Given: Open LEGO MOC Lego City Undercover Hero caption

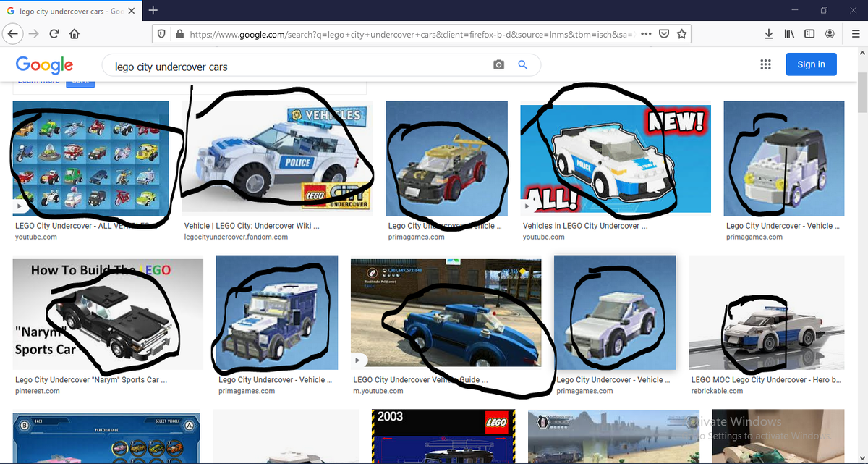Looking at the screenshot, I should click(x=765, y=380).
